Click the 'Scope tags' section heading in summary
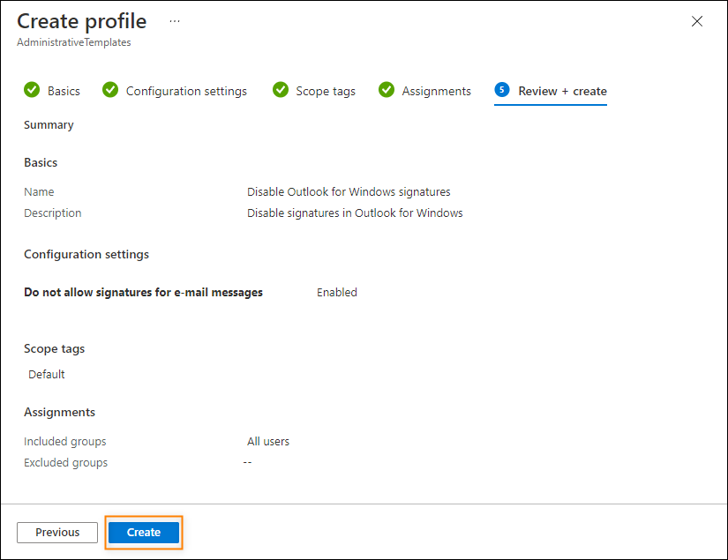This screenshot has height=560, width=728. 55,349
